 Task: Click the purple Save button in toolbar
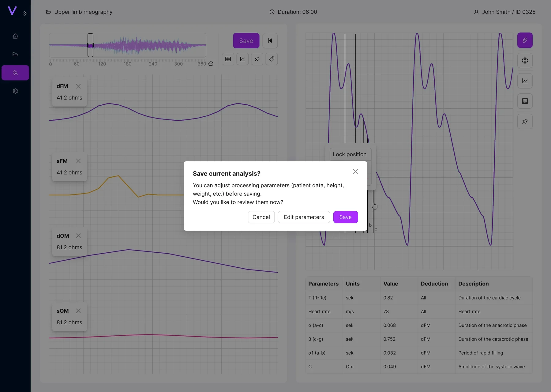[246, 41]
